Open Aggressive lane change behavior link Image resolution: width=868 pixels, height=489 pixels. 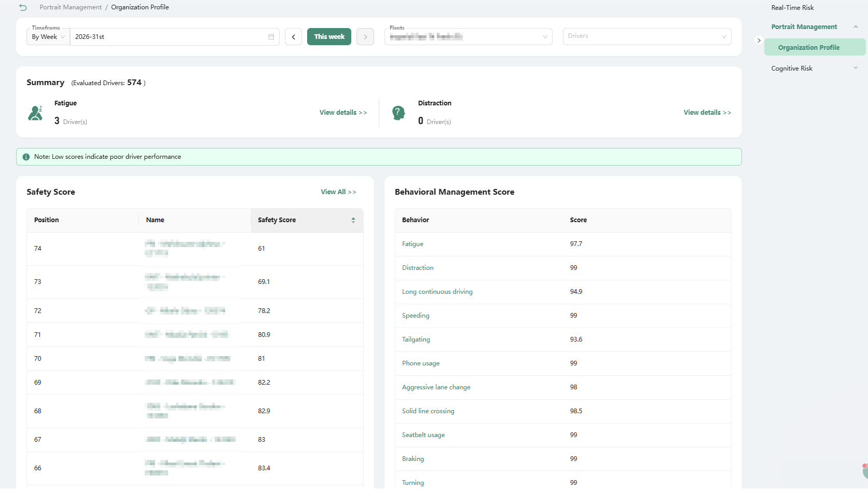coord(436,387)
